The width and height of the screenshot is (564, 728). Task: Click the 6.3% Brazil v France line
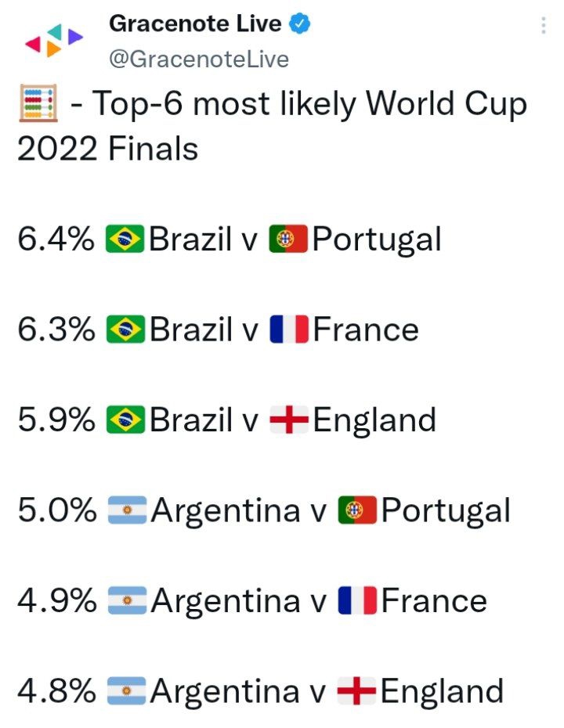click(x=219, y=330)
